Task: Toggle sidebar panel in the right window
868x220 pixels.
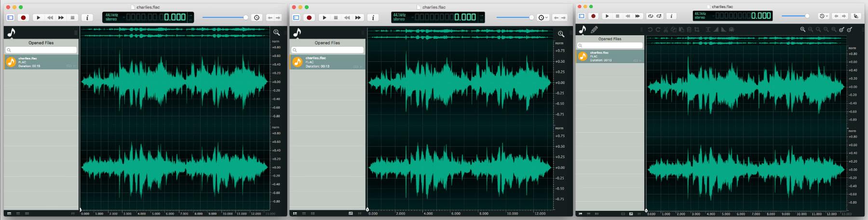Action: coord(582,16)
